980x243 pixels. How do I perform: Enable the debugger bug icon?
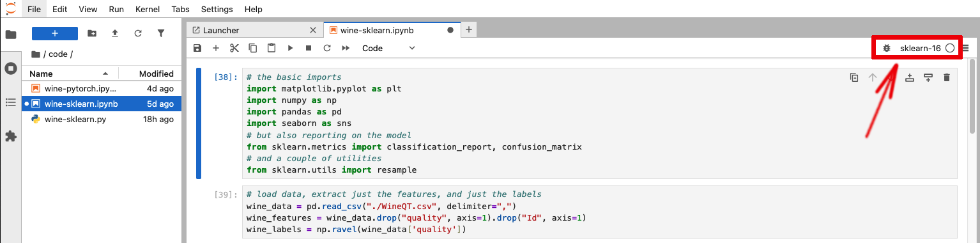(887, 48)
